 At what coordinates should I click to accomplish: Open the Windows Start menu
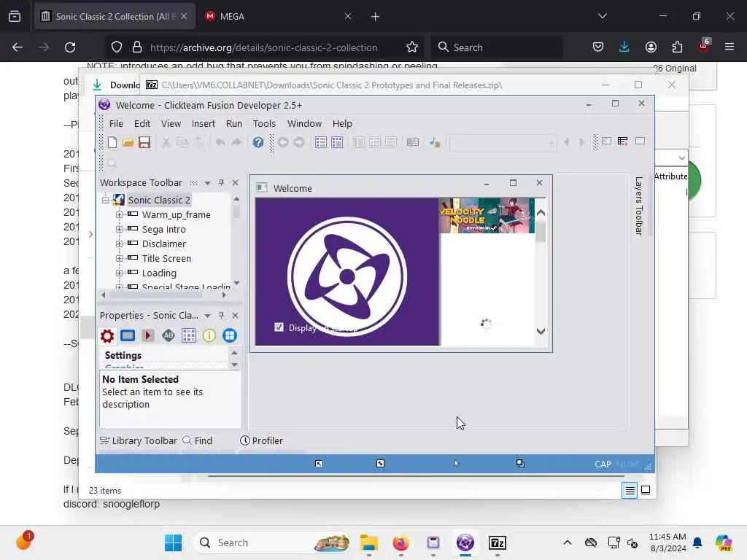(173, 542)
